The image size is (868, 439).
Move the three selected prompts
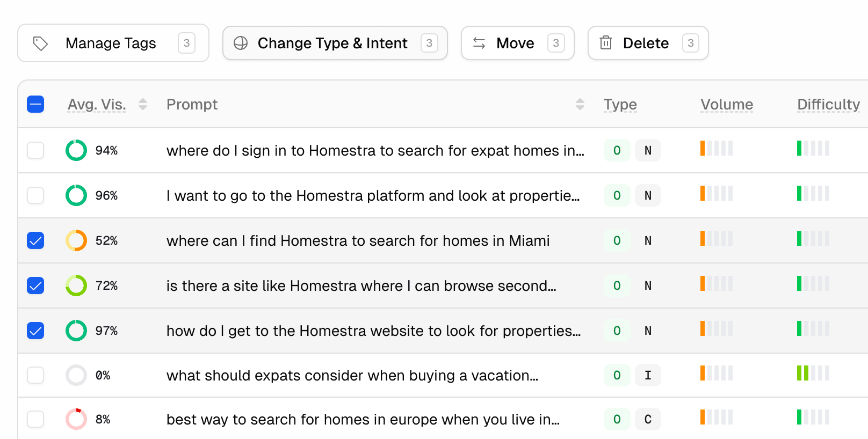[x=518, y=43]
